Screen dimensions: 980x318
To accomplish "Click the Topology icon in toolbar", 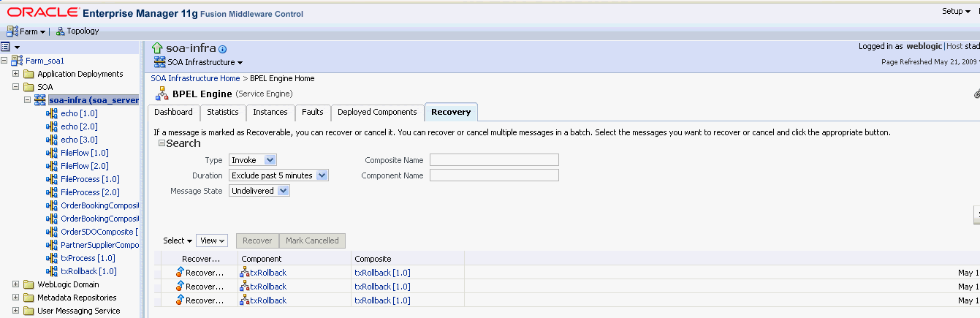I will point(60,31).
